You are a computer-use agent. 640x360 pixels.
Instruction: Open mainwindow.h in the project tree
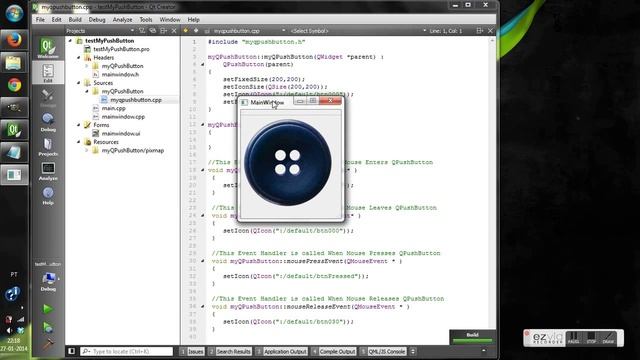point(120,74)
